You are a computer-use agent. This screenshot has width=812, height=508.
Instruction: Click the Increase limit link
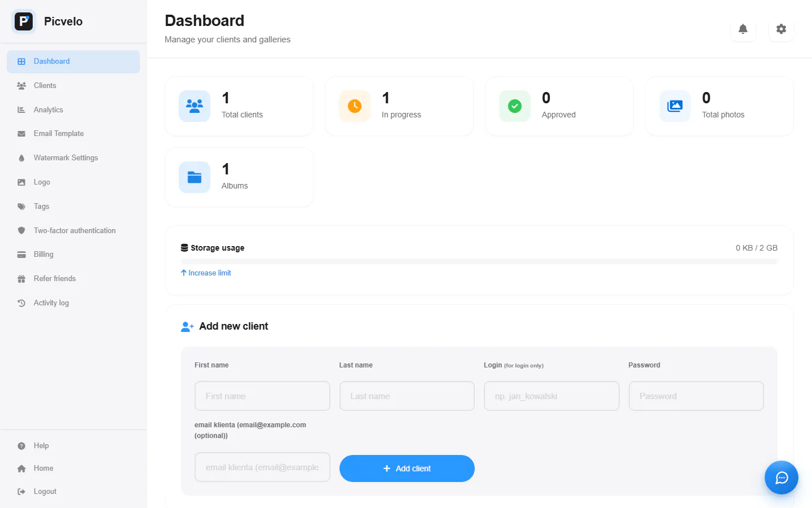[206, 273]
